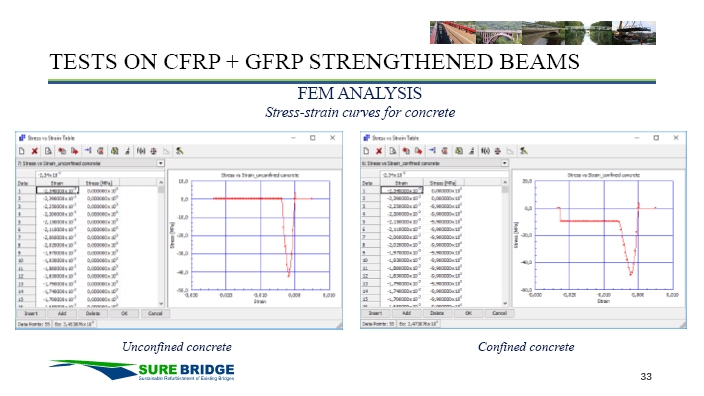This screenshot has width=704, height=396.
Task: Click OK button in confined concrete window
Action: [468, 313]
